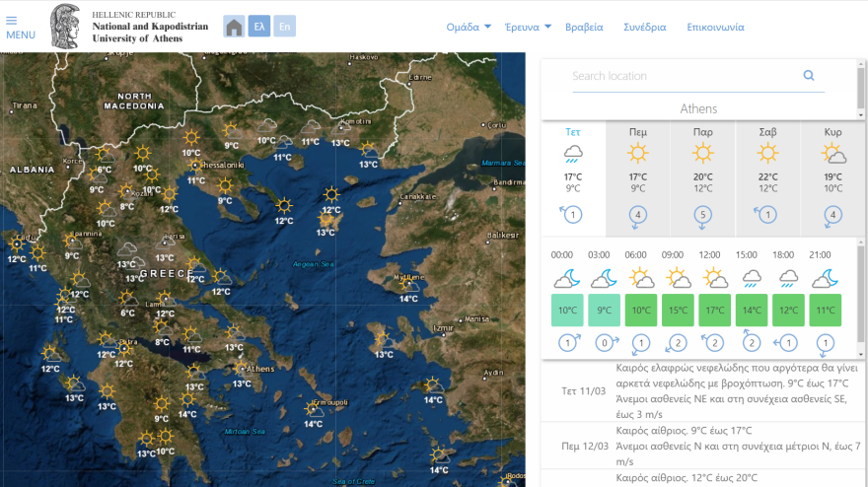Open the Βραβεία menu item

click(584, 27)
